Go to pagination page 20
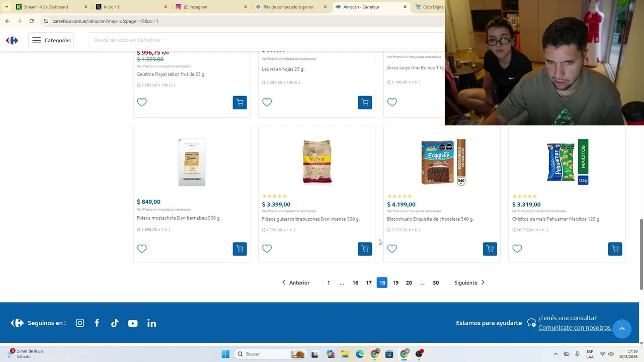This screenshot has width=644, height=362. (409, 283)
